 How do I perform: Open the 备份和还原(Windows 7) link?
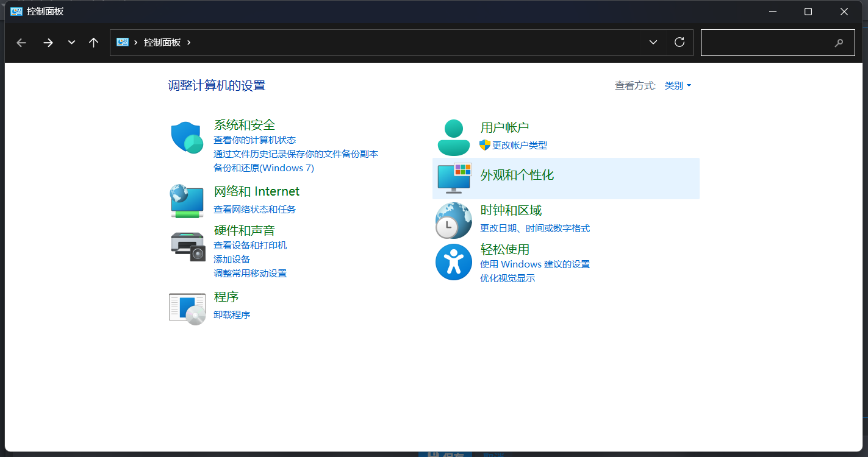tap(264, 168)
